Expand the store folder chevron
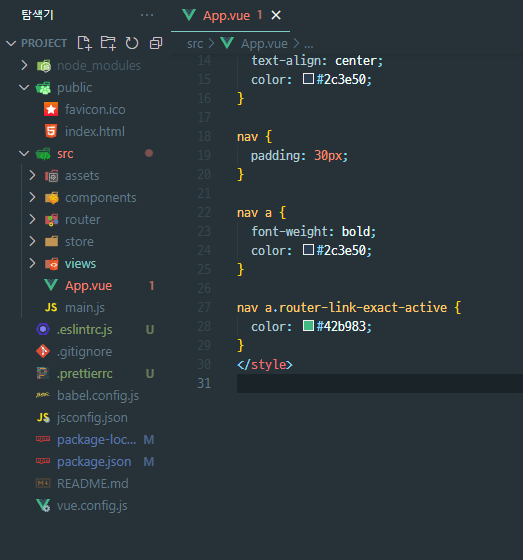This screenshot has height=560, width=523. click(x=32, y=241)
